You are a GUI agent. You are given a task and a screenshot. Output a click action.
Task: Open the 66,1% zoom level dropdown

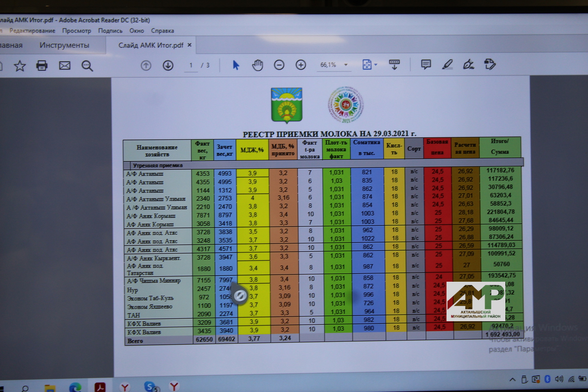tap(345, 65)
